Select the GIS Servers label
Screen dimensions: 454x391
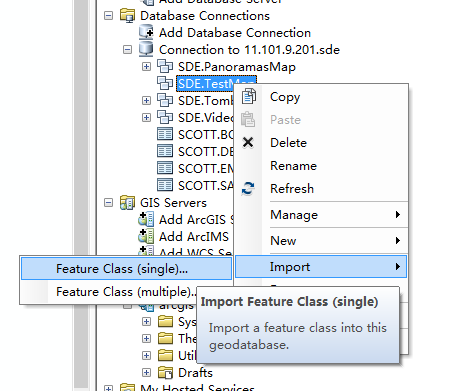pyautogui.click(x=173, y=203)
